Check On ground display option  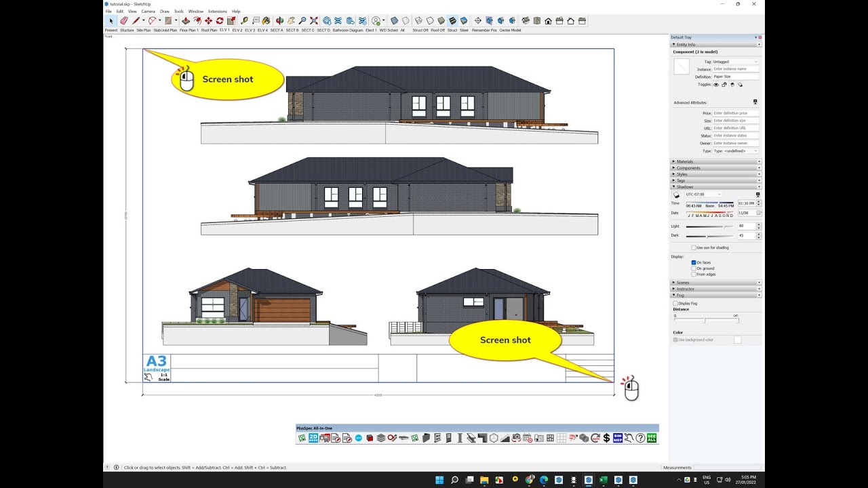693,268
